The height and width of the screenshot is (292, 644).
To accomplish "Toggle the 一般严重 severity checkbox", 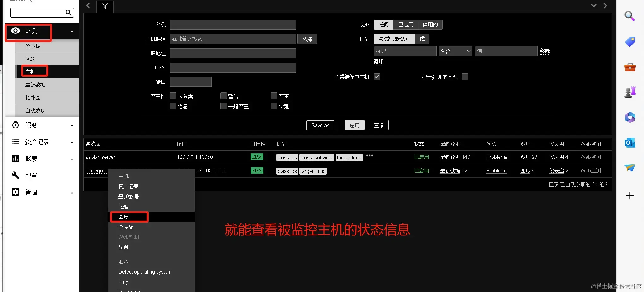I will (x=223, y=106).
